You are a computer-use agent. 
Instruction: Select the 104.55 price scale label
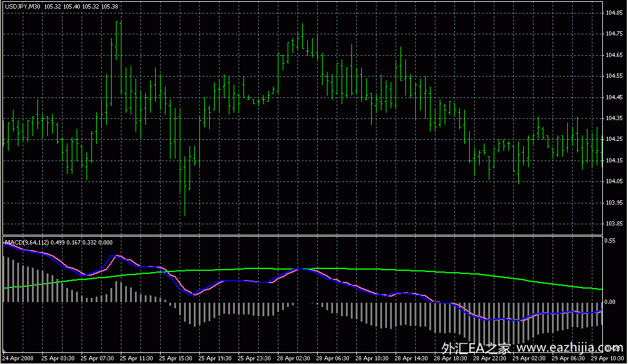(614, 76)
